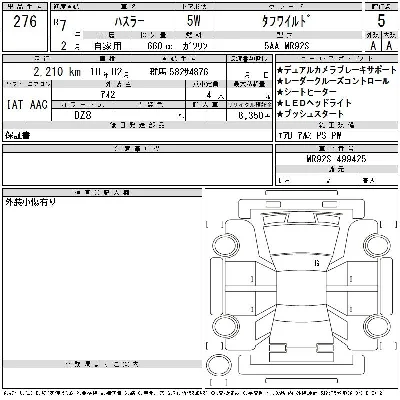Click ★デュアルカメラブレーキサポート feature line
400x400 pixels.
337,70
